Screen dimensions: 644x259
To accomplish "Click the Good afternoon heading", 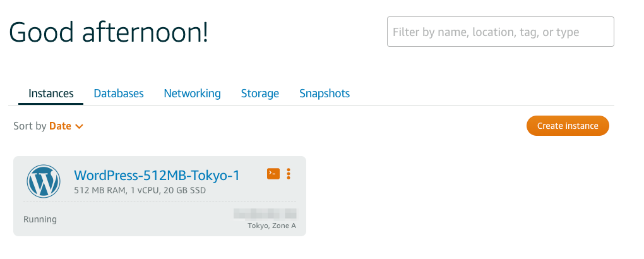I will (109, 32).
